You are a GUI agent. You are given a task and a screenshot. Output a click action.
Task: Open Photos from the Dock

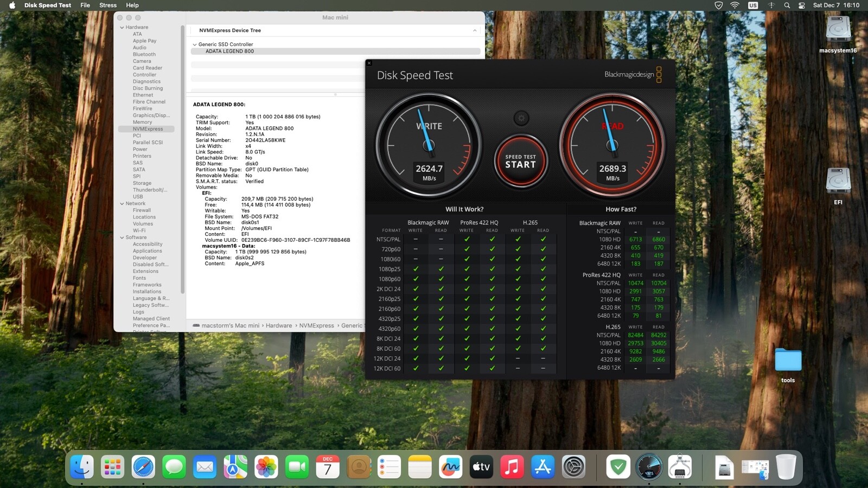point(266,466)
